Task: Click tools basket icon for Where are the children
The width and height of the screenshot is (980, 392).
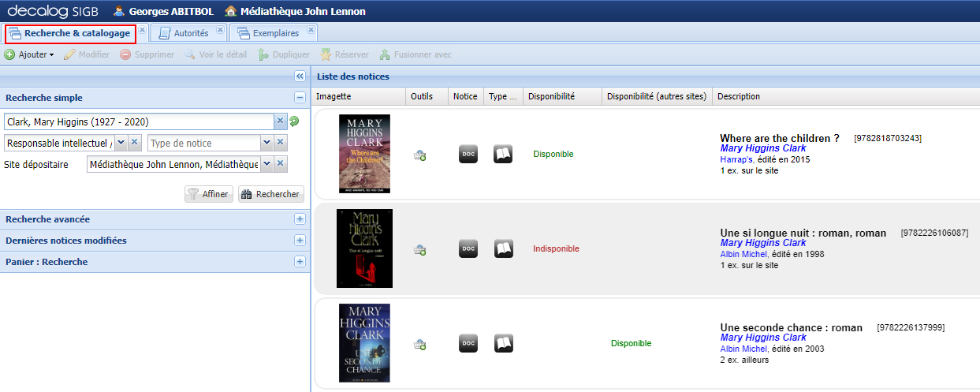Action: [420, 155]
